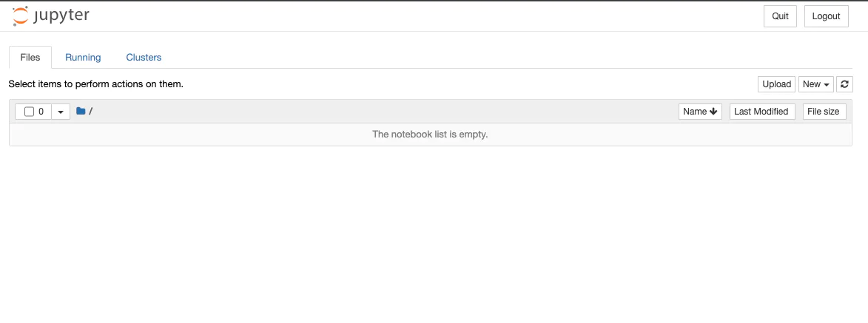
Task: Click the "notebook list is empty" message
Action: pyautogui.click(x=430, y=135)
